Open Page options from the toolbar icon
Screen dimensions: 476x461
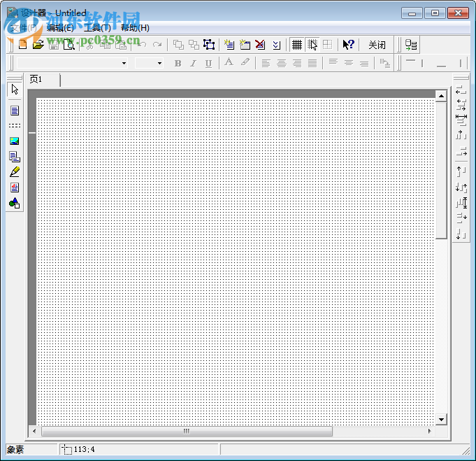point(276,45)
